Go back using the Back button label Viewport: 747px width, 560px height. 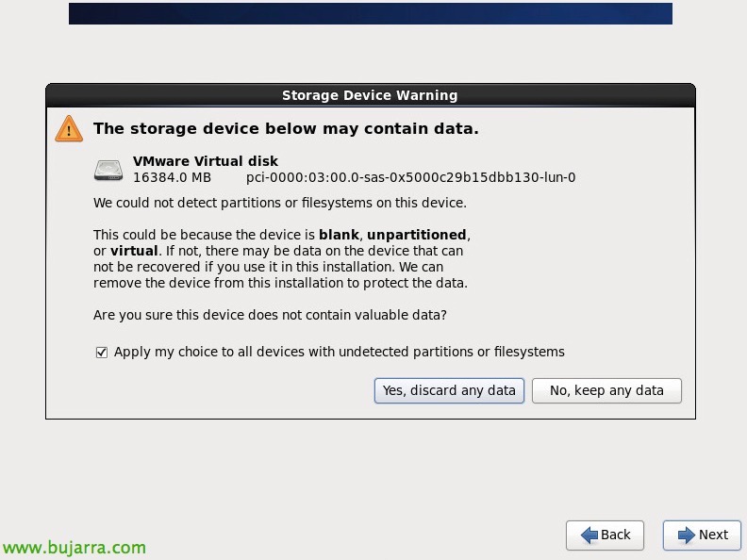[x=615, y=535]
